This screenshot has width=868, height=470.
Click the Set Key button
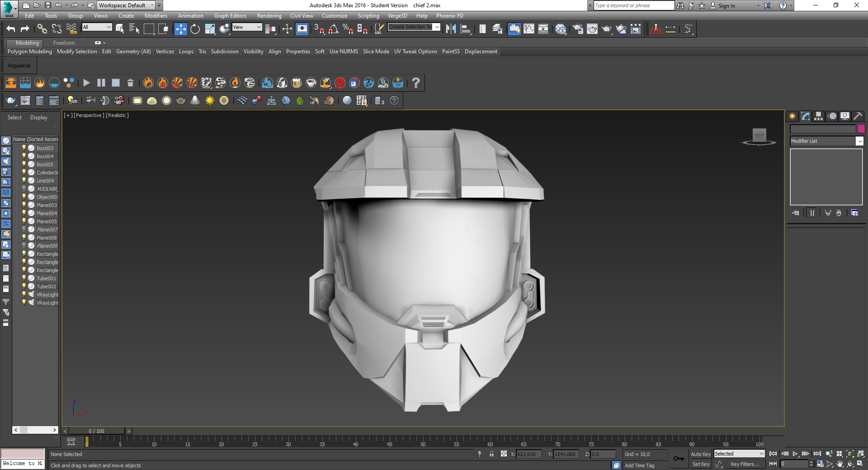click(701, 464)
